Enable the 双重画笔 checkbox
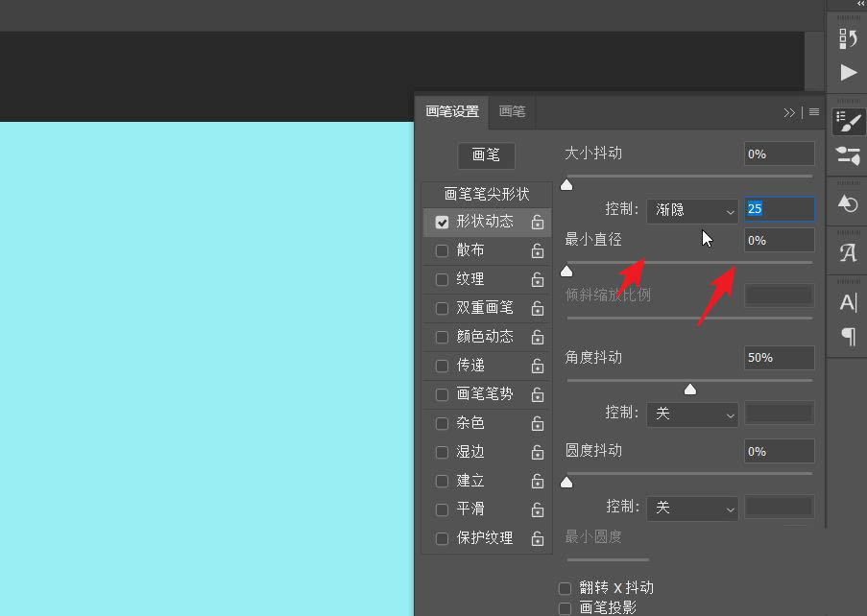867x616 pixels. [x=442, y=308]
